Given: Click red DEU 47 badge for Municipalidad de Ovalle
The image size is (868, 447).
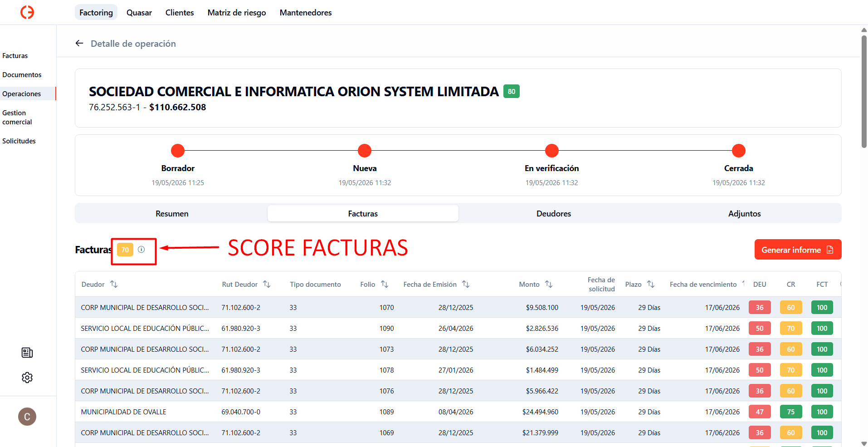Looking at the screenshot, I should click(x=760, y=412).
